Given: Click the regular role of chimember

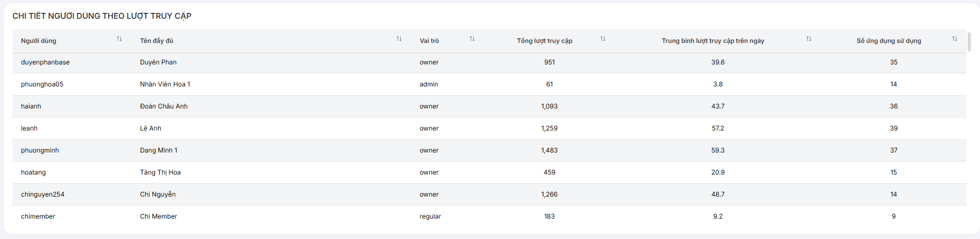Looking at the screenshot, I should click(x=430, y=216).
